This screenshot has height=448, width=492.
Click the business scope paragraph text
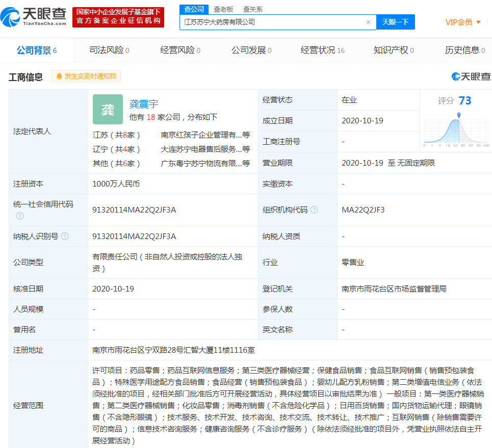point(288,406)
